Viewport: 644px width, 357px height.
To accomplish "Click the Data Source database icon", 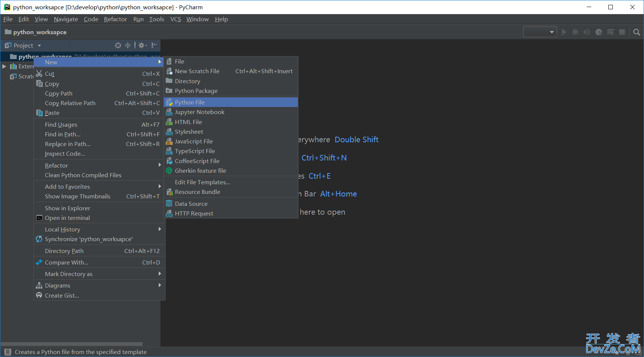I will (x=169, y=204).
